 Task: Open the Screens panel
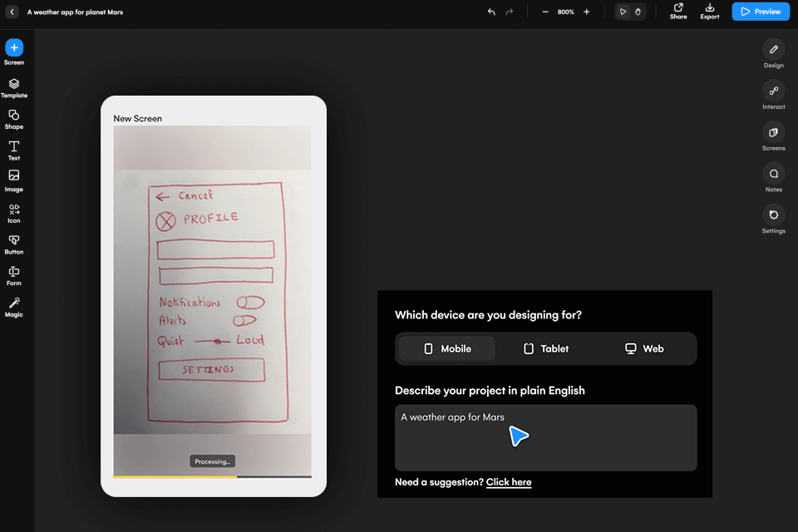(x=773, y=136)
